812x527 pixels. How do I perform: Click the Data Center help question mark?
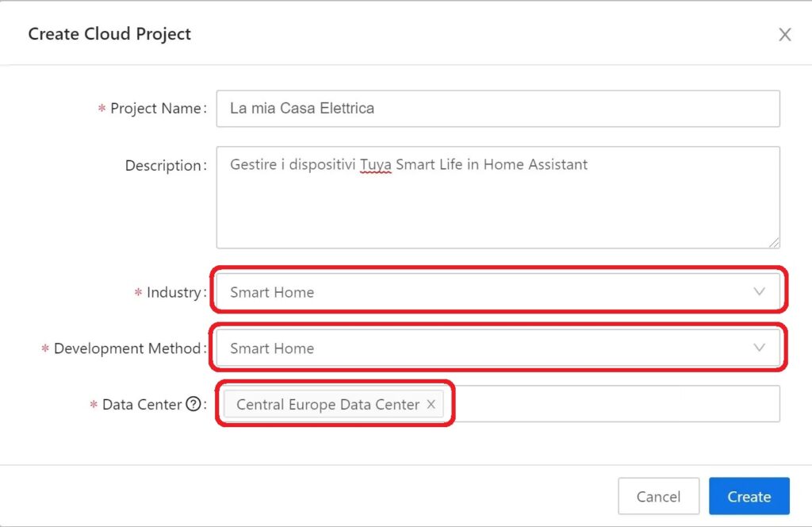pyautogui.click(x=193, y=404)
